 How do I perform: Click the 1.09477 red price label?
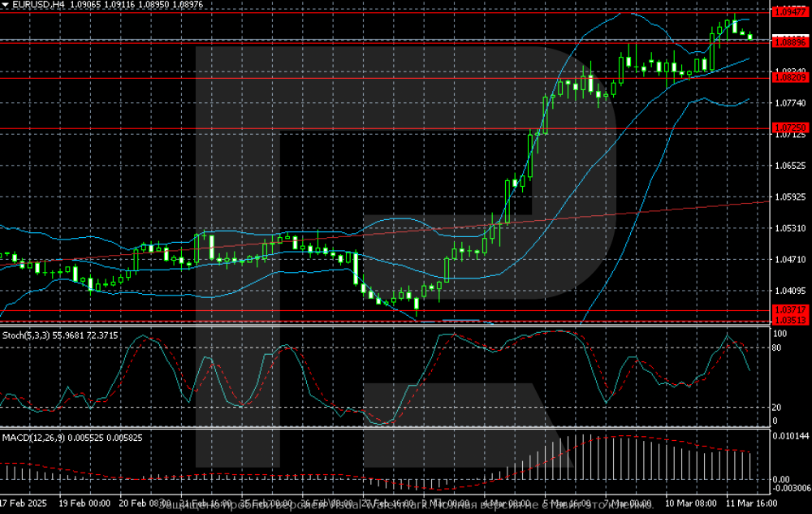click(789, 13)
